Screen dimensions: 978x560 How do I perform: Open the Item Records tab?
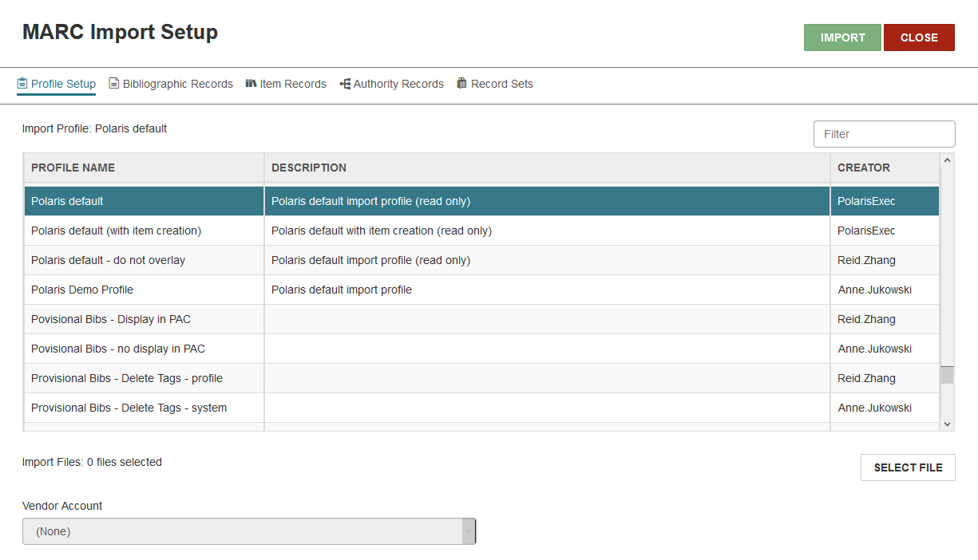coord(286,84)
